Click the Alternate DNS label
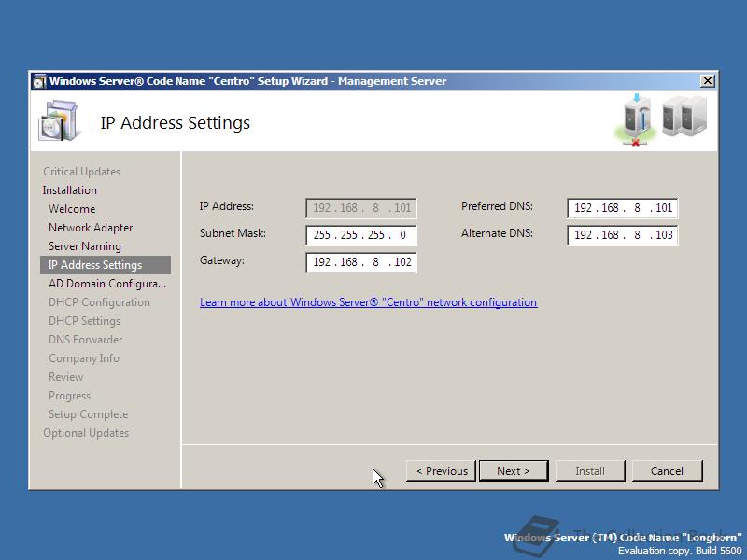 tap(497, 233)
